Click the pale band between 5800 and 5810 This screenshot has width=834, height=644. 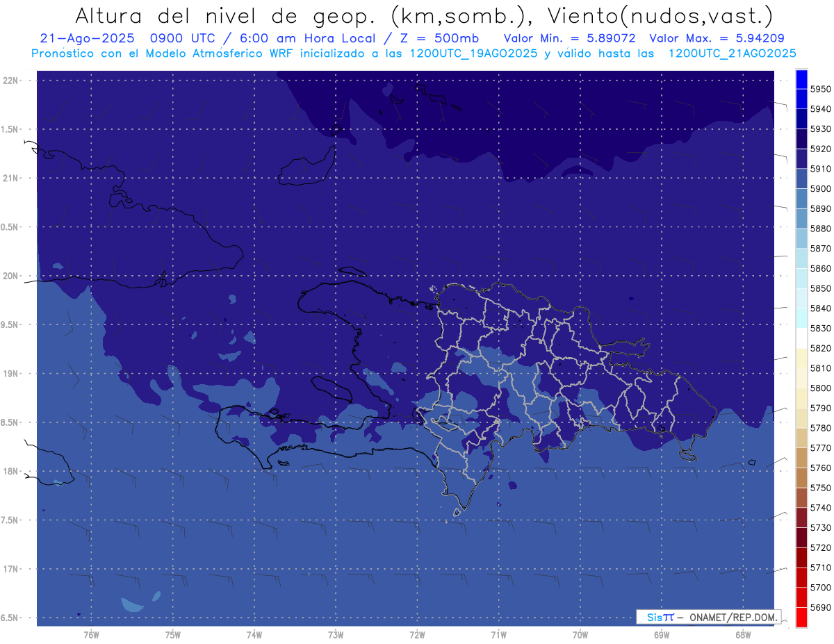click(801, 378)
